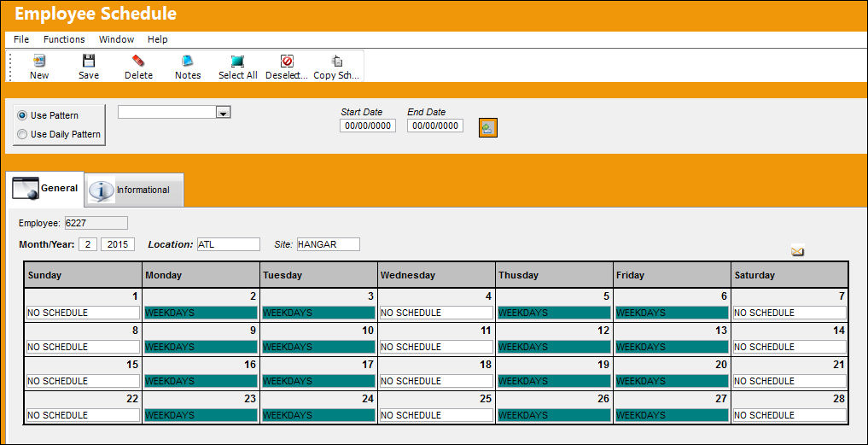Expand the pattern dropdown list

point(223,113)
